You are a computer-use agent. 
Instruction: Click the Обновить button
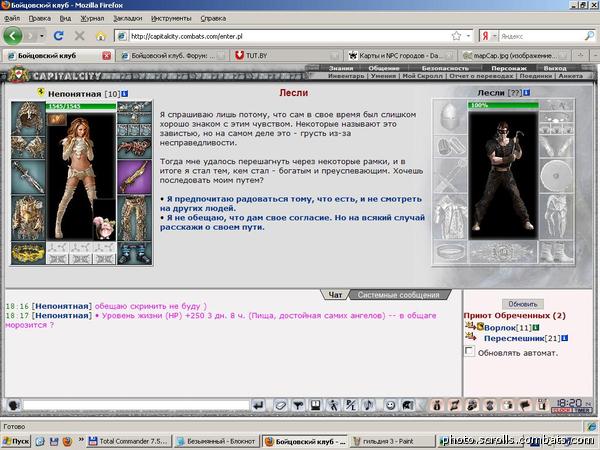point(523,304)
